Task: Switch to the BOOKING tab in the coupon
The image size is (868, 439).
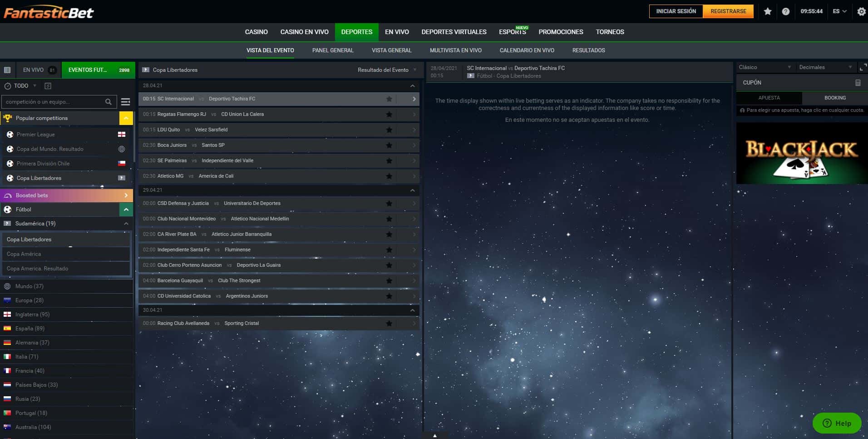Action: (835, 98)
